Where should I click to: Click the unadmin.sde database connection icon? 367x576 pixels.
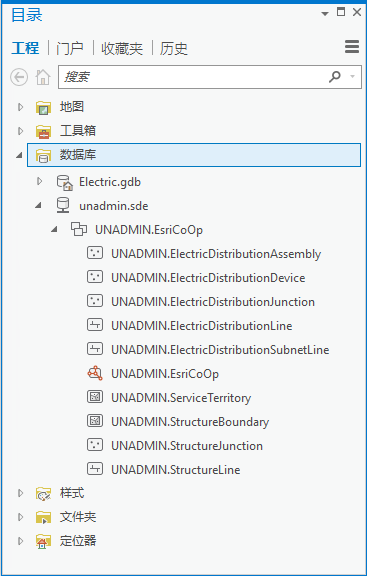click(x=63, y=205)
